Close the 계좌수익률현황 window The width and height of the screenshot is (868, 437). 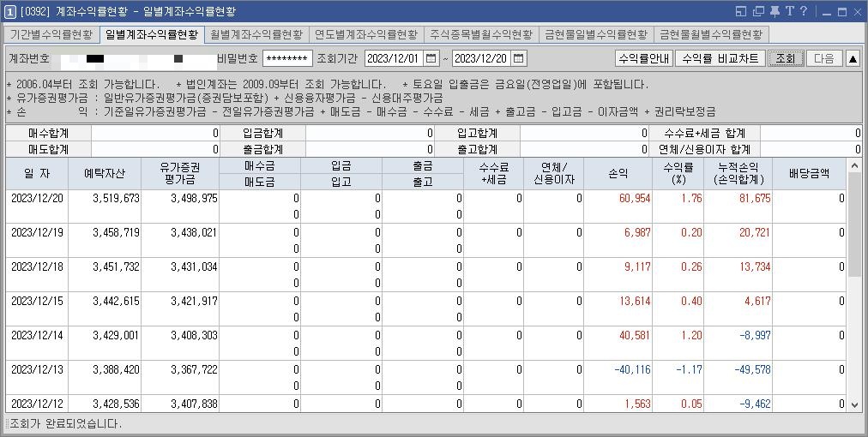[x=858, y=12]
